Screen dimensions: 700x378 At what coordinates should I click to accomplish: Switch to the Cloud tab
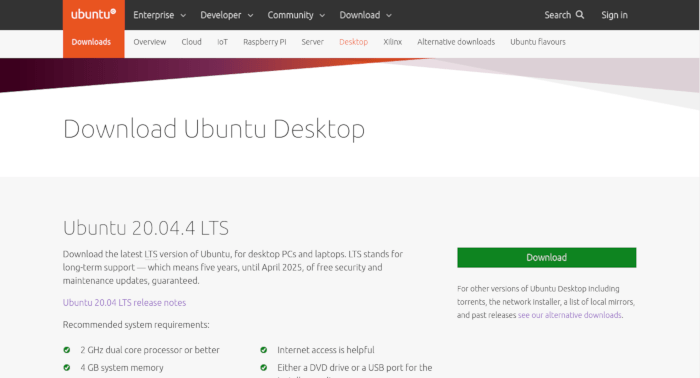191,42
